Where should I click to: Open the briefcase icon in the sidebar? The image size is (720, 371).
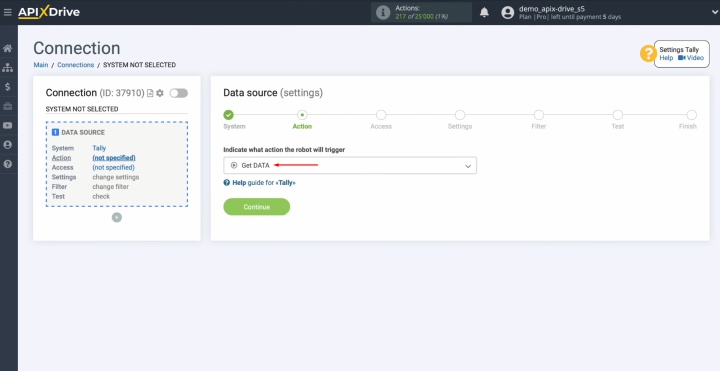pyautogui.click(x=7, y=107)
